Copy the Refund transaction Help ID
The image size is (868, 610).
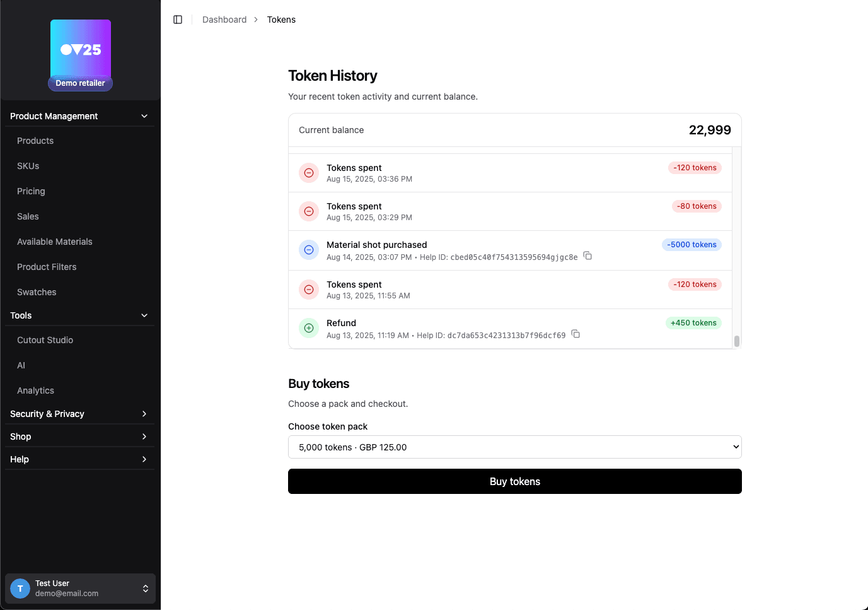point(576,334)
